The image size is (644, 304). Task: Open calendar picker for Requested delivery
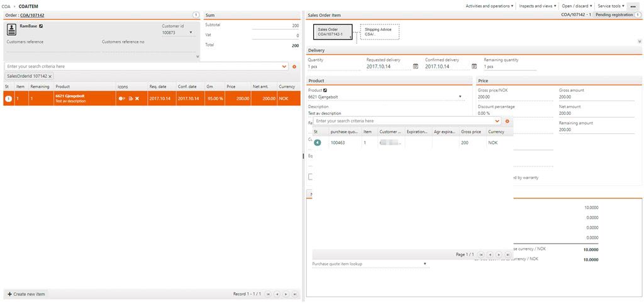coord(415,66)
